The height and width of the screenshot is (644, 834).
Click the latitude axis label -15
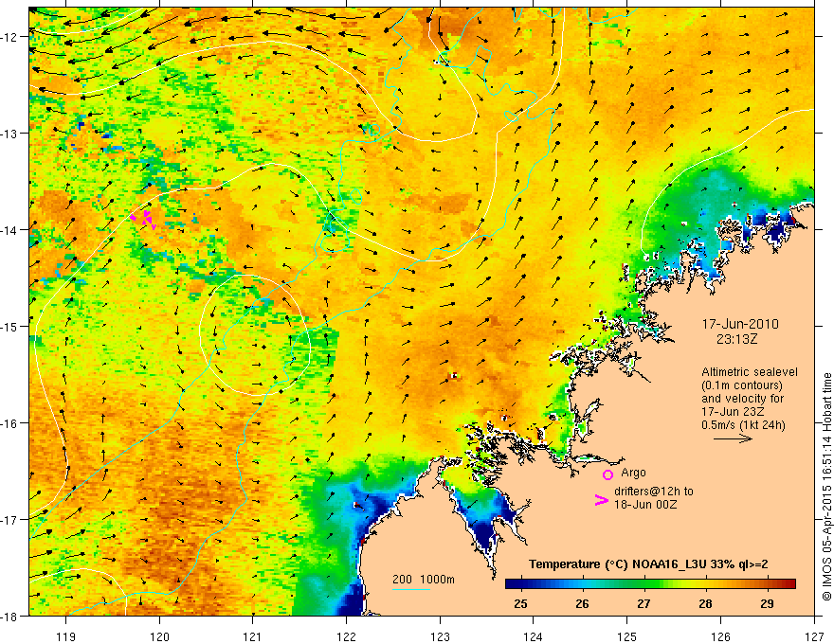[10, 326]
